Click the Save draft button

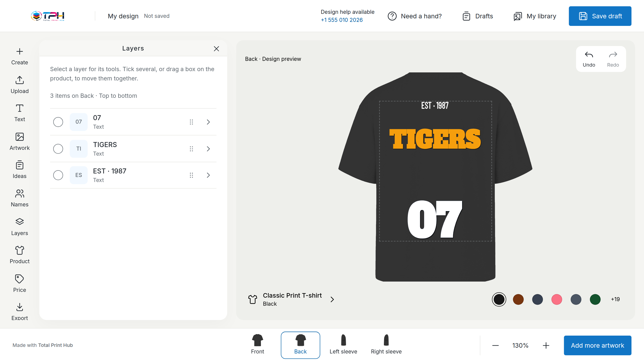(600, 16)
